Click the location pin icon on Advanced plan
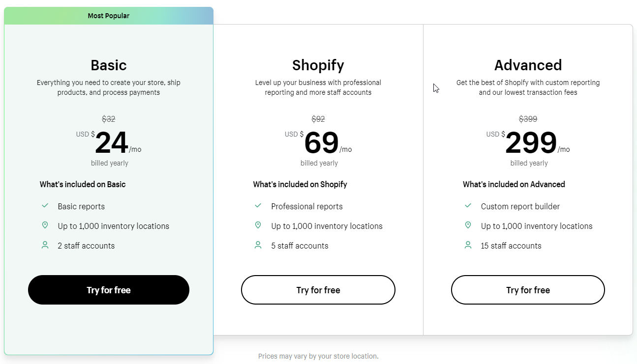The width and height of the screenshot is (637, 364). point(468,224)
